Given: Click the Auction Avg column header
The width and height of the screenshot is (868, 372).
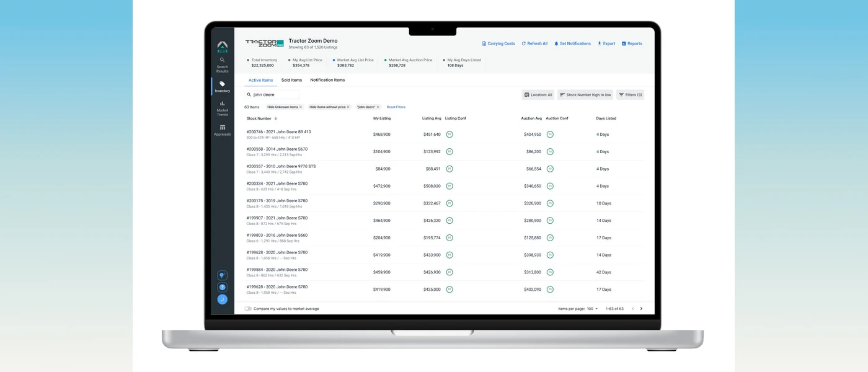Looking at the screenshot, I should (531, 118).
